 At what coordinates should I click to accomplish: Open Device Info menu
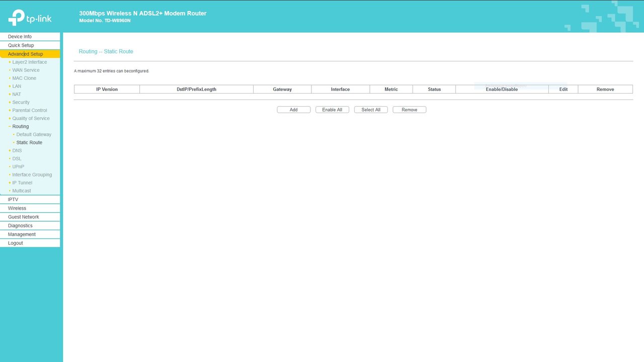tap(30, 37)
